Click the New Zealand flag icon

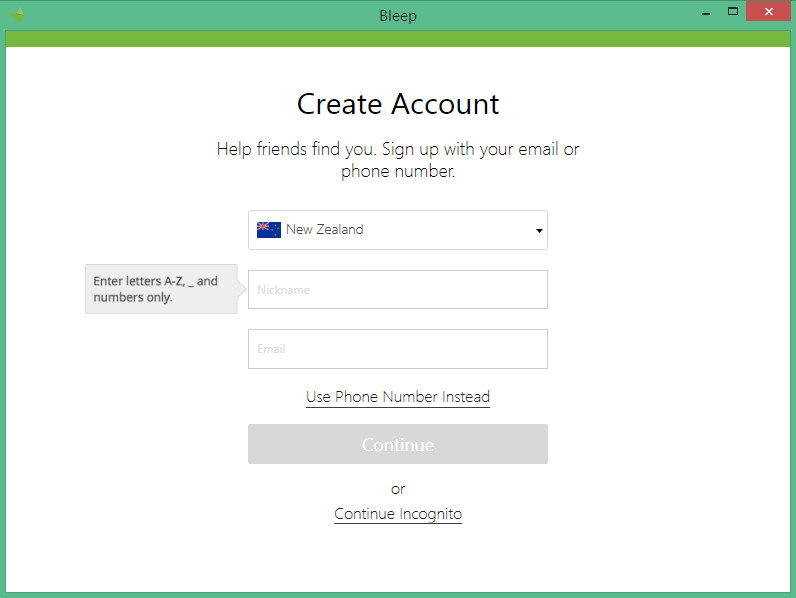pyautogui.click(x=269, y=230)
